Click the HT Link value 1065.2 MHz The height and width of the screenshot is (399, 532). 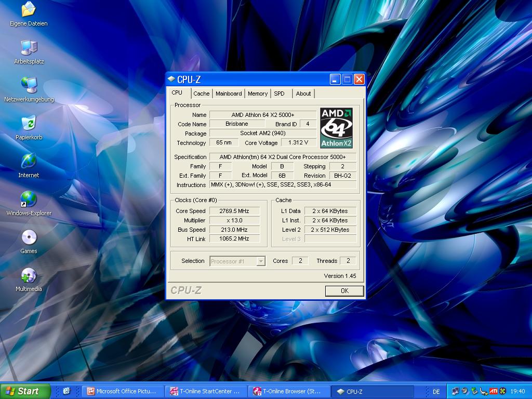(234, 238)
